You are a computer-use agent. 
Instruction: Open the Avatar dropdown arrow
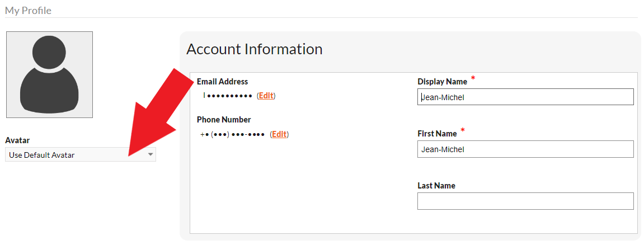coord(151,155)
